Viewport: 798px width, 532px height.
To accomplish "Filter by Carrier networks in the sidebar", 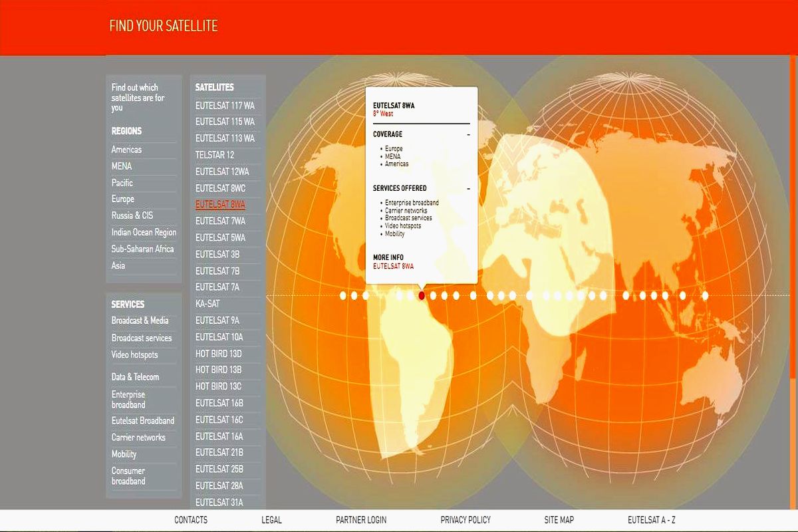I will (138, 438).
